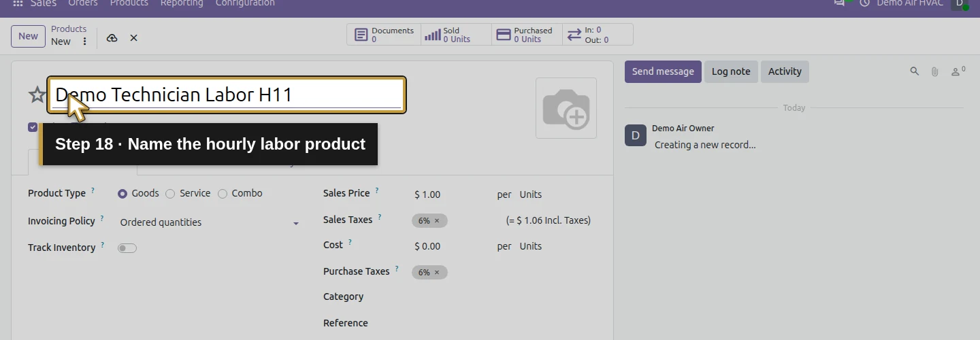The height and width of the screenshot is (340, 980).
Task: Remove the 6% tag from Purchase Taxes
Action: tap(437, 273)
